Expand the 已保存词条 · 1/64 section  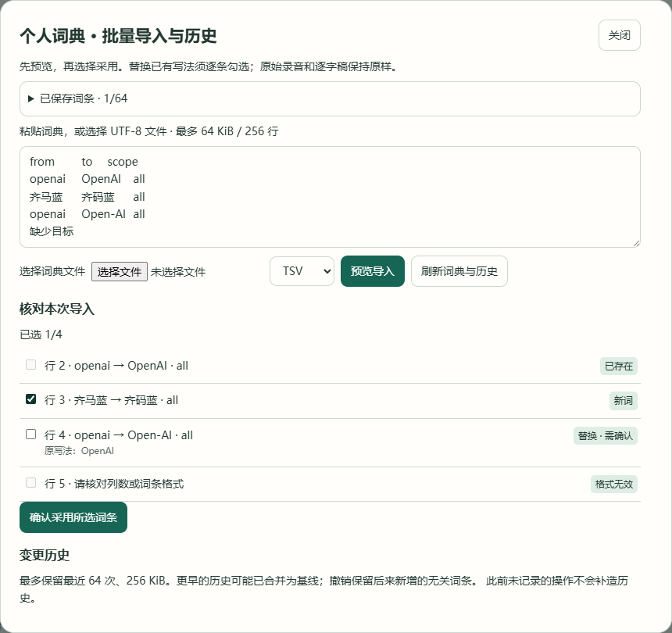pyautogui.click(x=330, y=98)
